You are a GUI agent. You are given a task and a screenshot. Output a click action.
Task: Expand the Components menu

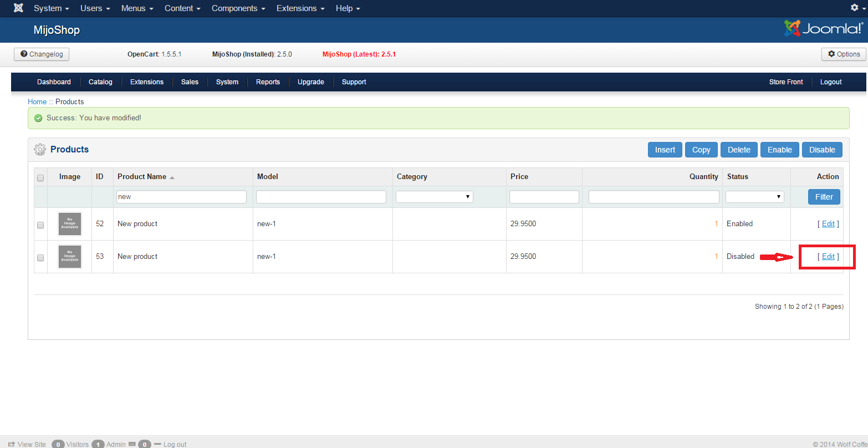tap(239, 8)
